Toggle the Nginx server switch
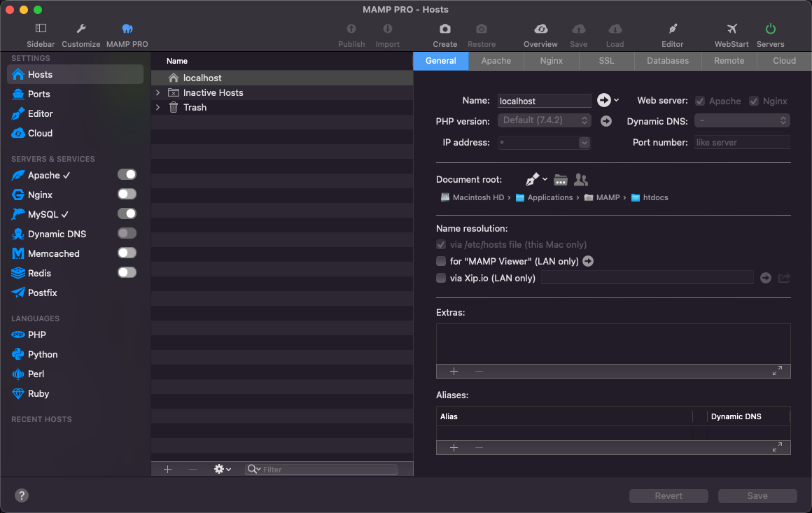 pyautogui.click(x=127, y=194)
